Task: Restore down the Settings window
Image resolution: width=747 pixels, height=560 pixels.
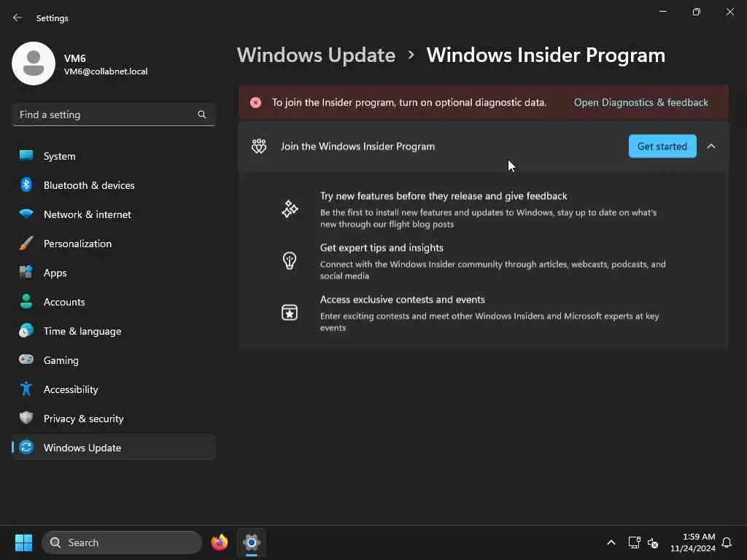Action: coord(697,12)
